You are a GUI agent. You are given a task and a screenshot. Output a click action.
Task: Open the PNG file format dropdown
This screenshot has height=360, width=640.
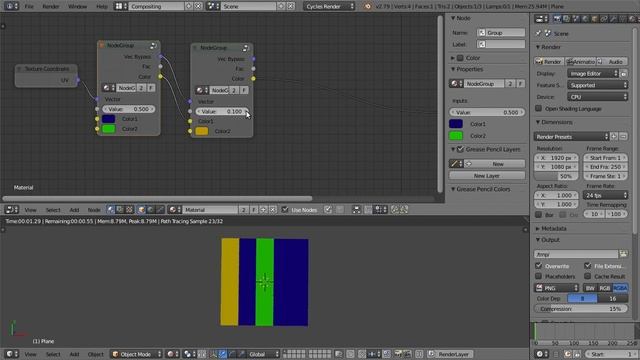[556, 288]
